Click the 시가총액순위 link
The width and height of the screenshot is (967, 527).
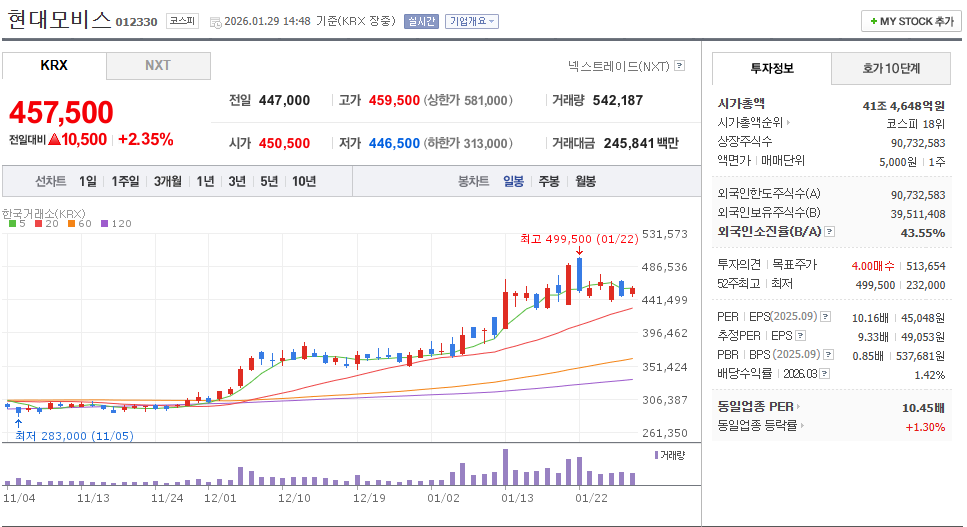click(750, 123)
